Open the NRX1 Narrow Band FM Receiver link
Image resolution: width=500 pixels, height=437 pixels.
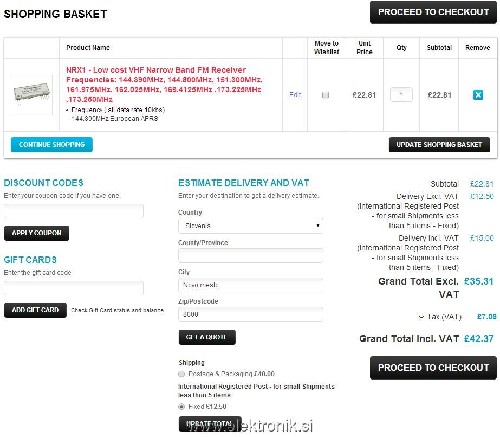pyautogui.click(x=156, y=70)
